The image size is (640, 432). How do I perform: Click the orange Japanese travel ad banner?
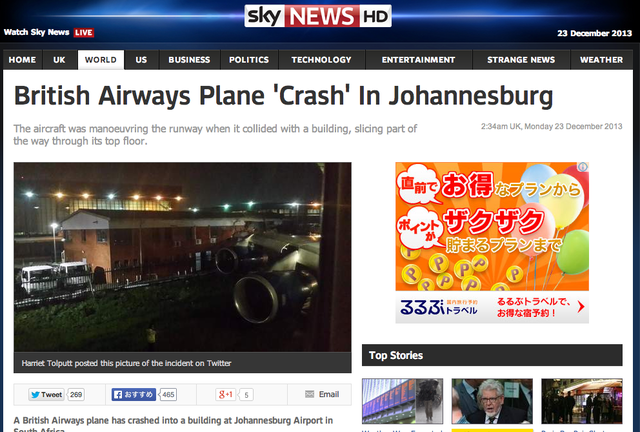pos(492,226)
